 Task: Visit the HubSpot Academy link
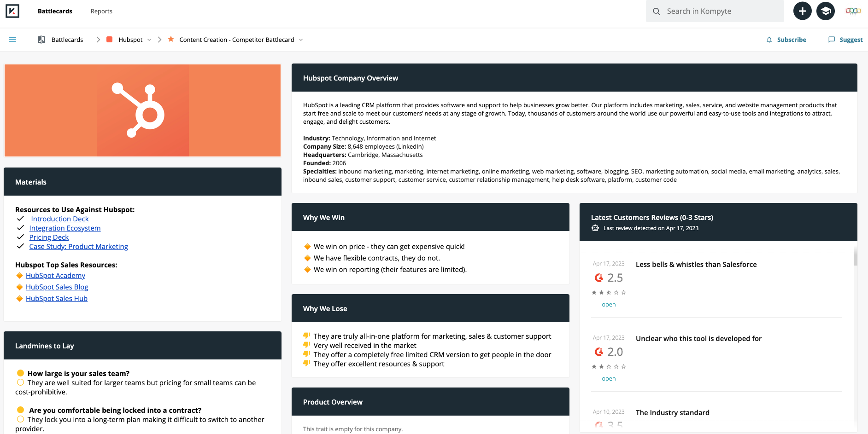point(55,276)
